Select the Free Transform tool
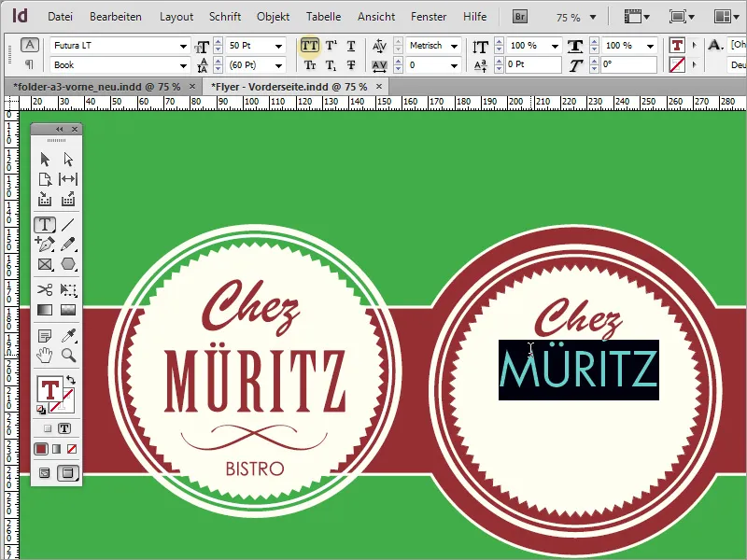Screen dimensions: 747x560 tap(68, 289)
